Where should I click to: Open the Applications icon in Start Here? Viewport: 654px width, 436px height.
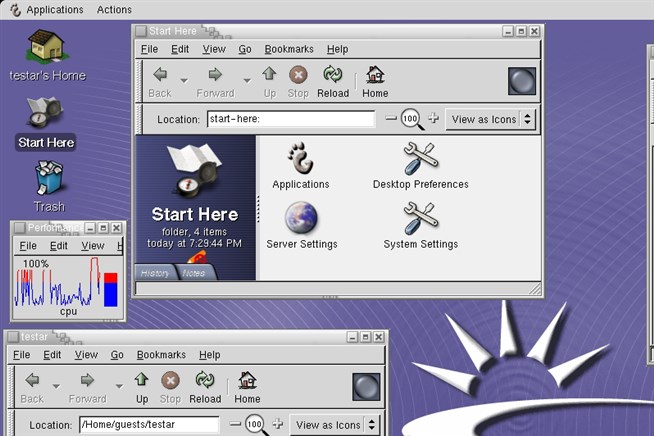click(300, 158)
